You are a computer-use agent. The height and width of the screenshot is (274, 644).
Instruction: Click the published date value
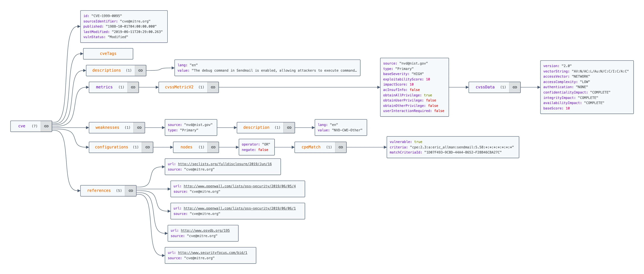pyautogui.click(x=131, y=26)
